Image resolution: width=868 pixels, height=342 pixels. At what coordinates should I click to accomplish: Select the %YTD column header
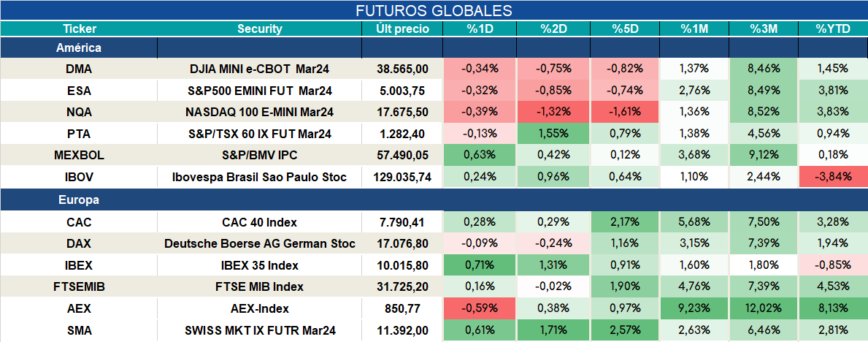[x=833, y=28]
